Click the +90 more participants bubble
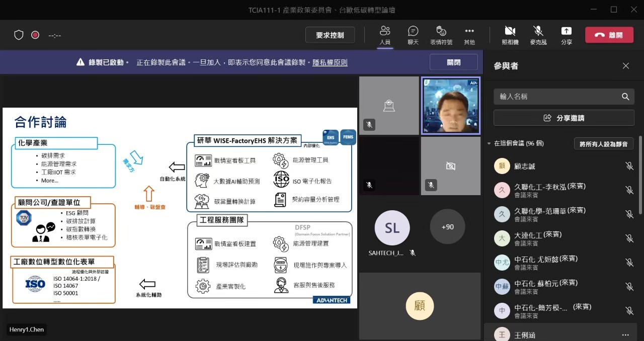 pyautogui.click(x=447, y=227)
